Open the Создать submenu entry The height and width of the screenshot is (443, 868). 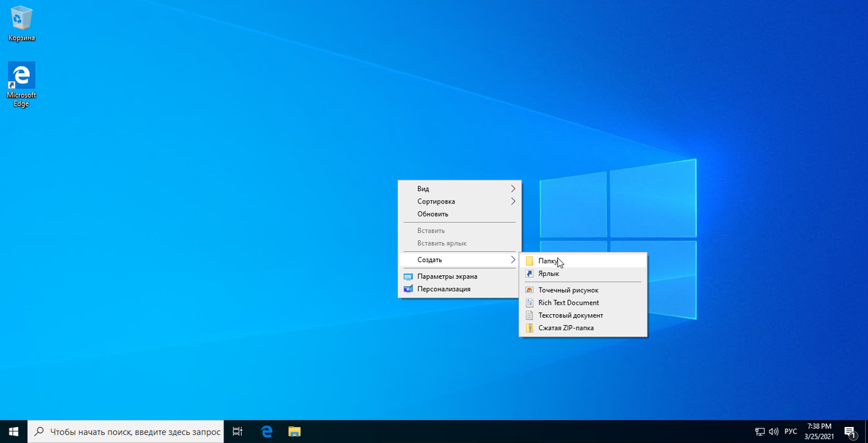(459, 260)
